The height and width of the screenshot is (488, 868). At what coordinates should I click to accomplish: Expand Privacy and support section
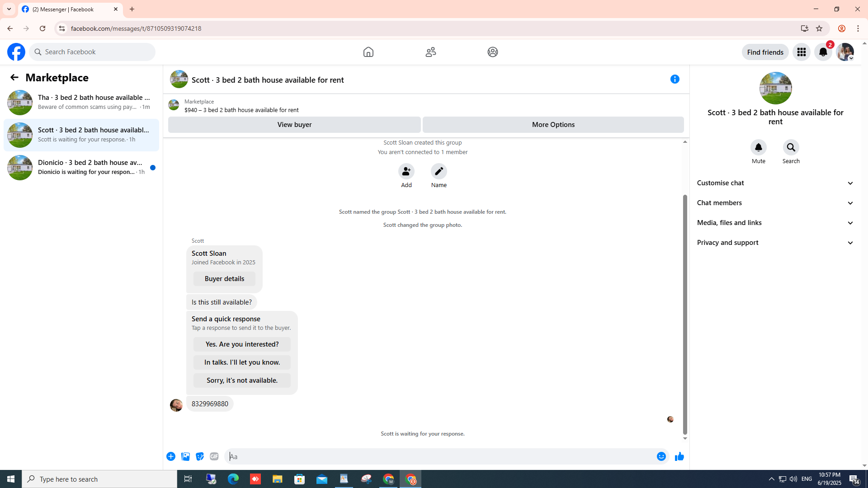pyautogui.click(x=775, y=243)
